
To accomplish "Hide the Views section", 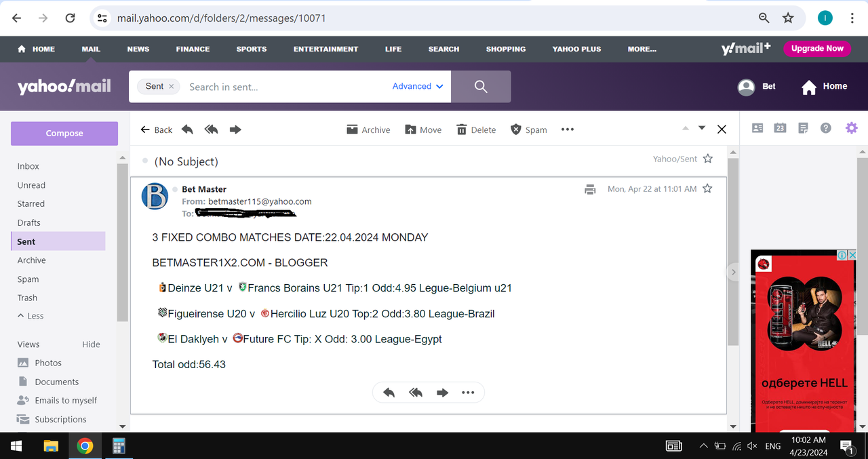I will (x=91, y=344).
